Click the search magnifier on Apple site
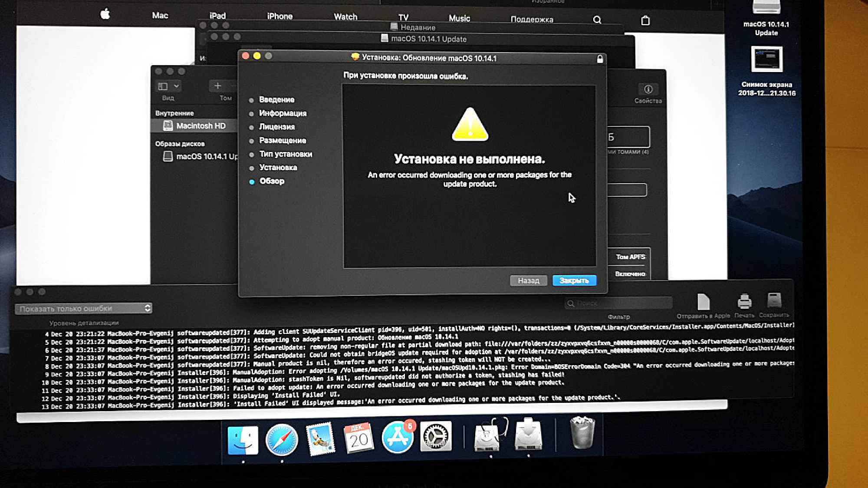Screen dimensions: 868x488 pos(597,20)
